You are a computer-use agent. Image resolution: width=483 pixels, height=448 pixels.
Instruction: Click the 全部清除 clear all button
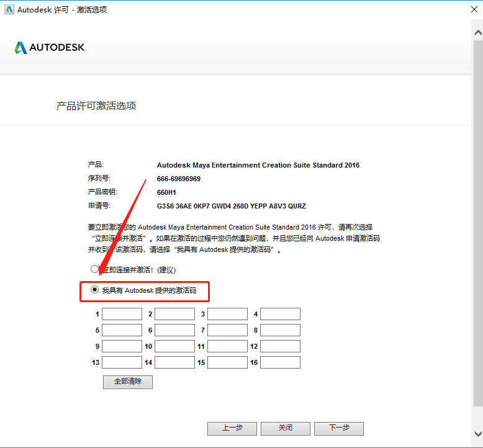pos(128,382)
